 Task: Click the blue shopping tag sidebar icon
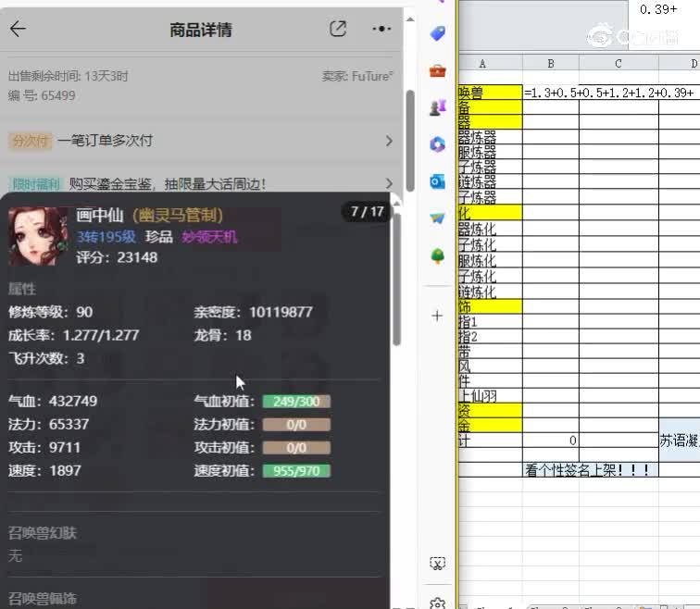[x=437, y=33]
